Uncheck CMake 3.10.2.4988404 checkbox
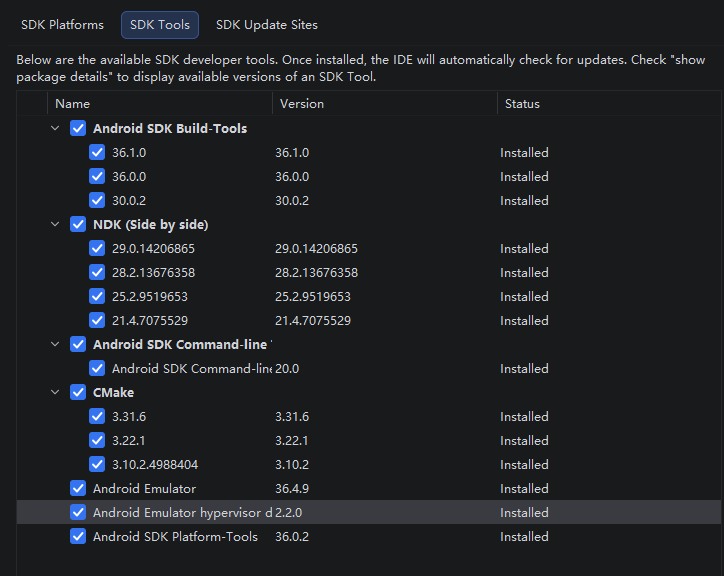The height and width of the screenshot is (576, 724). click(x=97, y=465)
